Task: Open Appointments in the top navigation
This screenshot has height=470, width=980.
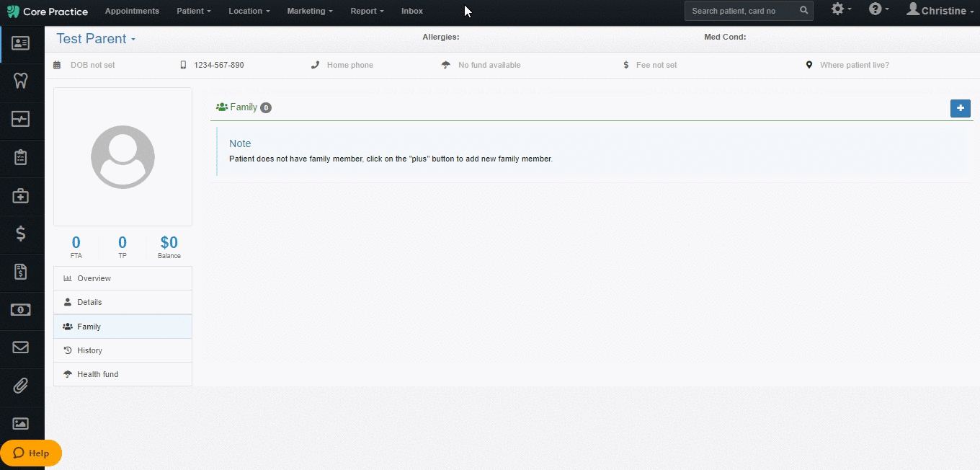Action: (x=132, y=11)
